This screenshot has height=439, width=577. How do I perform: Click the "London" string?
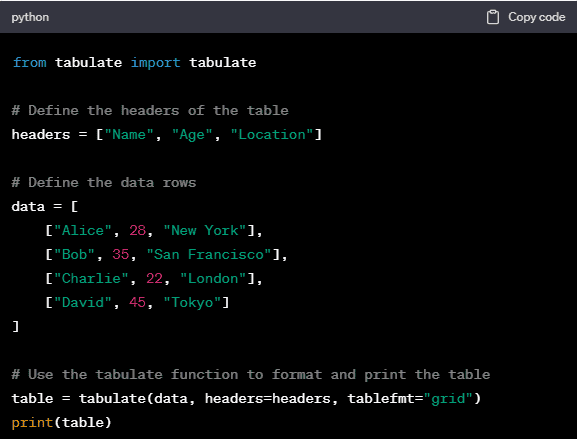tap(213, 279)
